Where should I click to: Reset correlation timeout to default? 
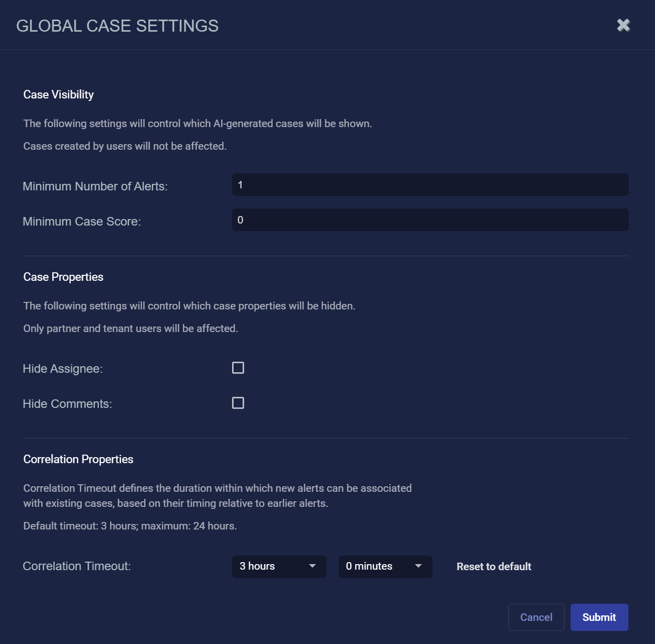click(x=494, y=567)
